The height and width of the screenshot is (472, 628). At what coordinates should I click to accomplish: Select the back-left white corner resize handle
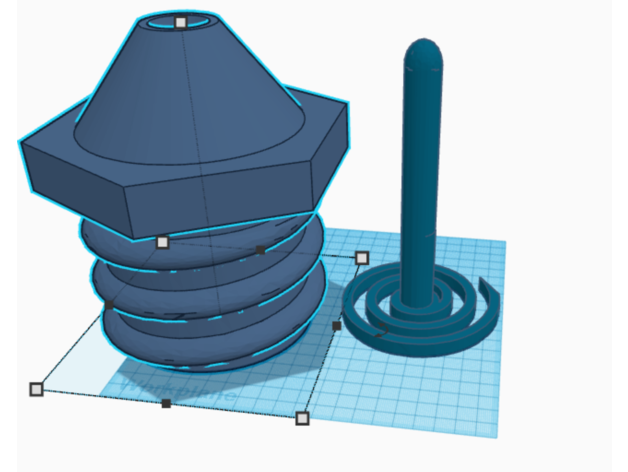(163, 241)
